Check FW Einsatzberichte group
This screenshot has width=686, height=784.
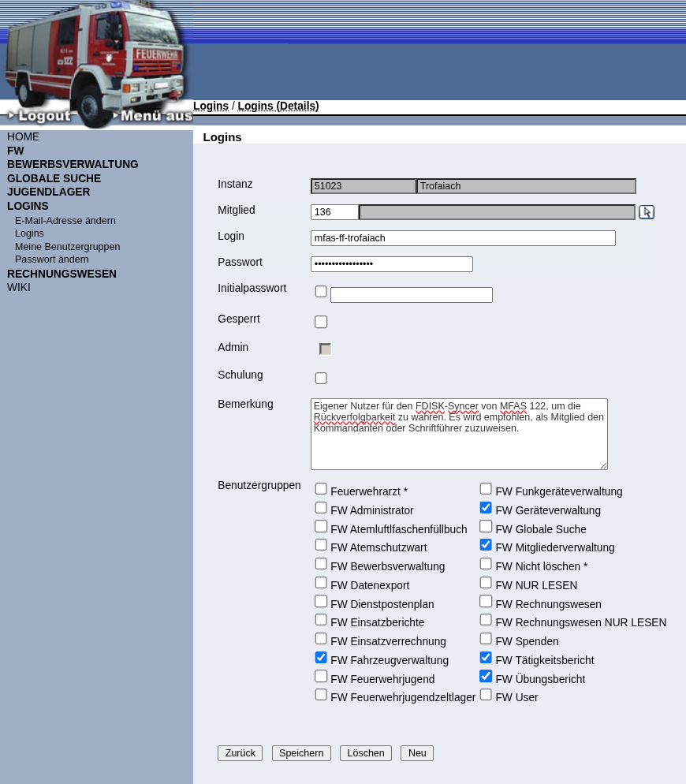(321, 619)
